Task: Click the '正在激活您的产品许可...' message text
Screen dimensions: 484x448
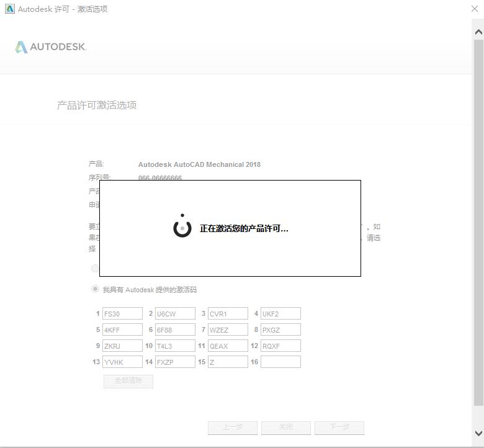Action: [x=244, y=228]
